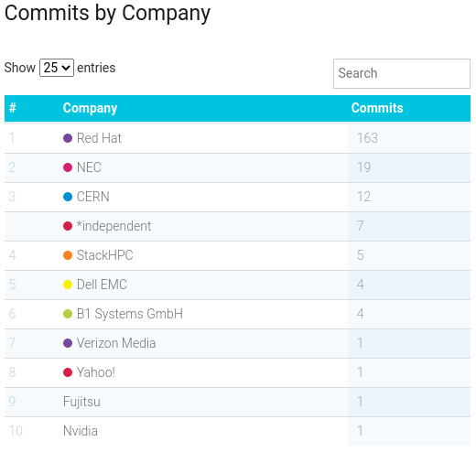Select the 5 commits cell for StackHPC

409,255
